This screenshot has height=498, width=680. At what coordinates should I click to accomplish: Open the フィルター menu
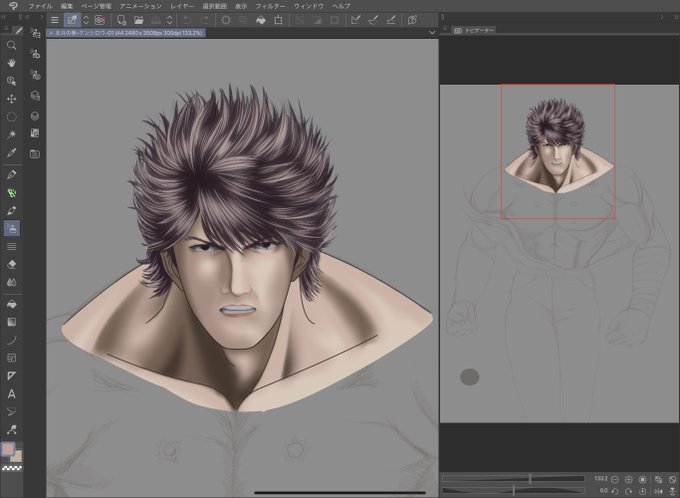[x=271, y=6]
